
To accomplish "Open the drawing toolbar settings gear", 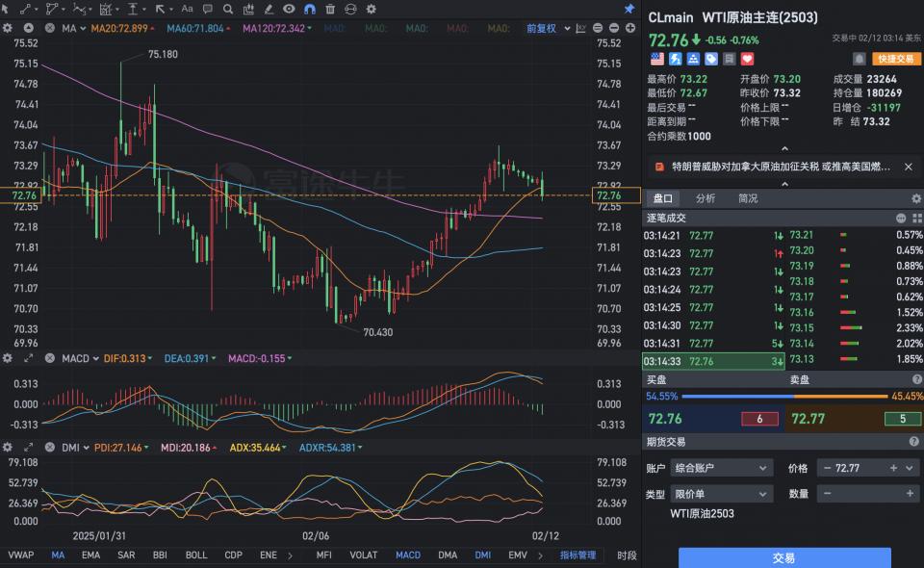I will pos(371,9).
